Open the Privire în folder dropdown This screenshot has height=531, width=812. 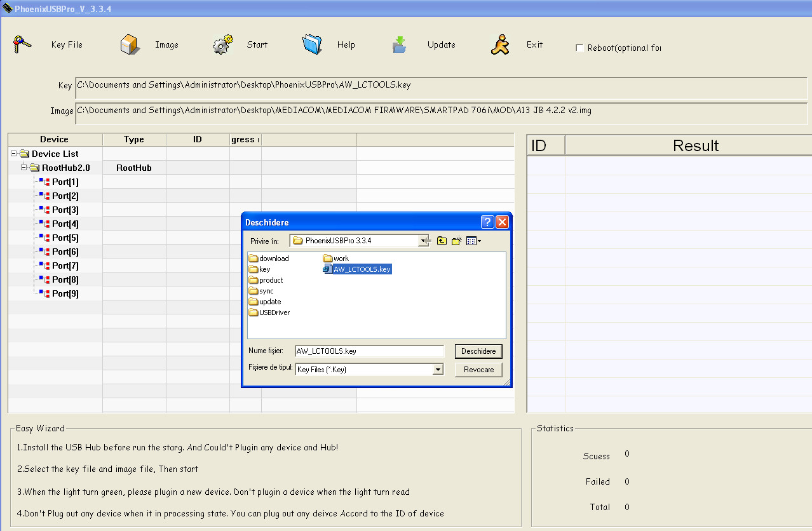[423, 241]
